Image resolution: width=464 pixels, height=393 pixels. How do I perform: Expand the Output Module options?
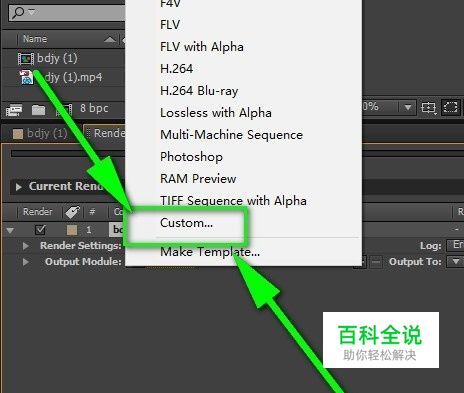pyautogui.click(x=26, y=262)
